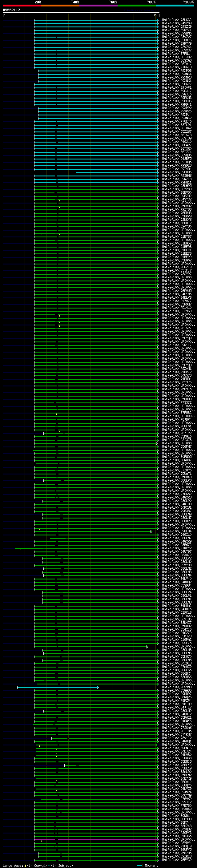Select label UniRef100_C8VRV4
Viewport: 197px width, 868px height.
point(177,843)
